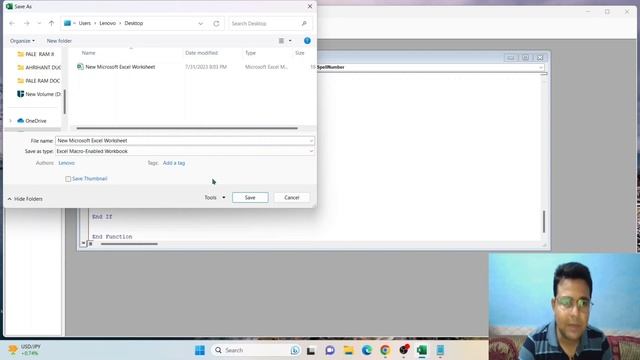
Task: Click the change view icon
Action: click(x=281, y=41)
